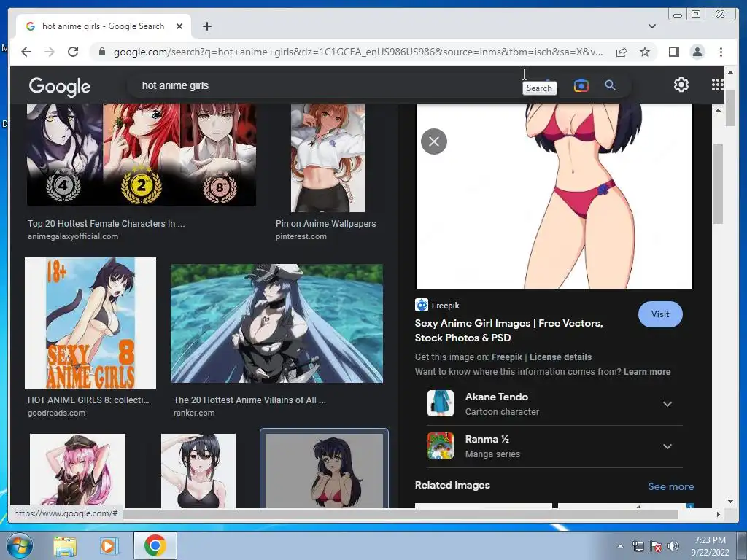
Task: Open the Chrome profile avatar
Action: [x=697, y=52]
